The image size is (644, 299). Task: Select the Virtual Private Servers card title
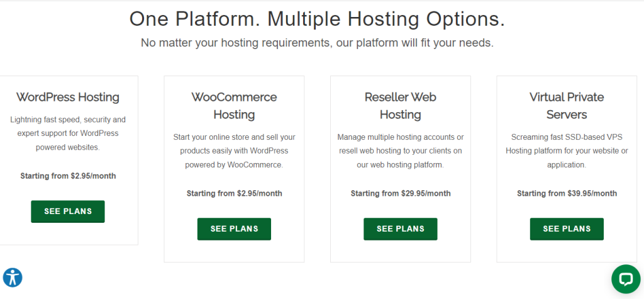tap(567, 106)
